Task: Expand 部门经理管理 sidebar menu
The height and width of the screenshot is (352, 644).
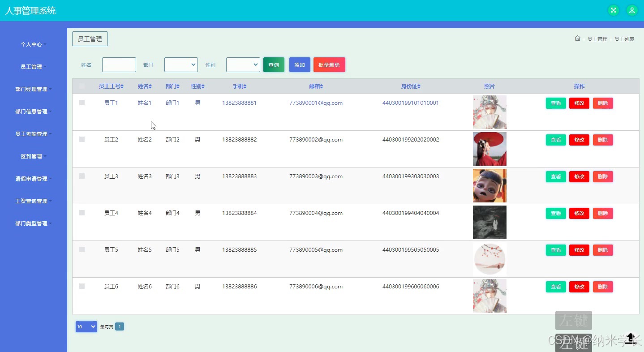Action: point(33,89)
